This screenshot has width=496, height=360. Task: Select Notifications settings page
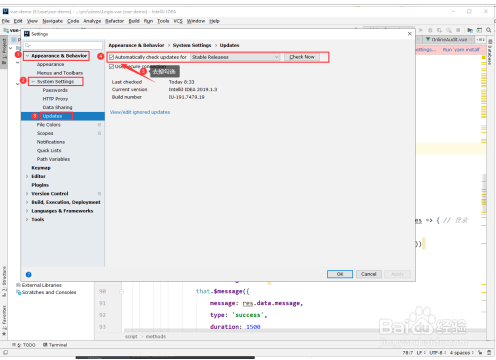pos(51,142)
